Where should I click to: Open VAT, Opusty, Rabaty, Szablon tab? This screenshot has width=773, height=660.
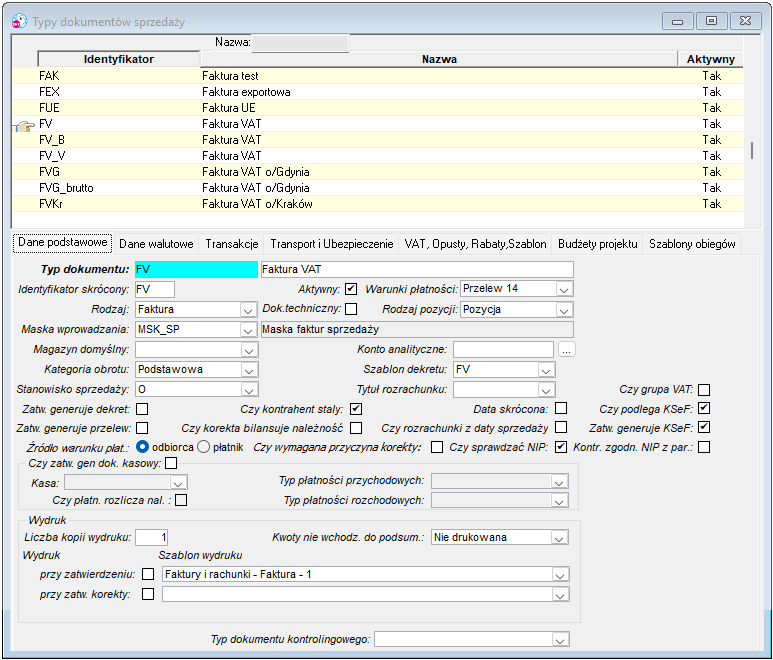[475, 244]
